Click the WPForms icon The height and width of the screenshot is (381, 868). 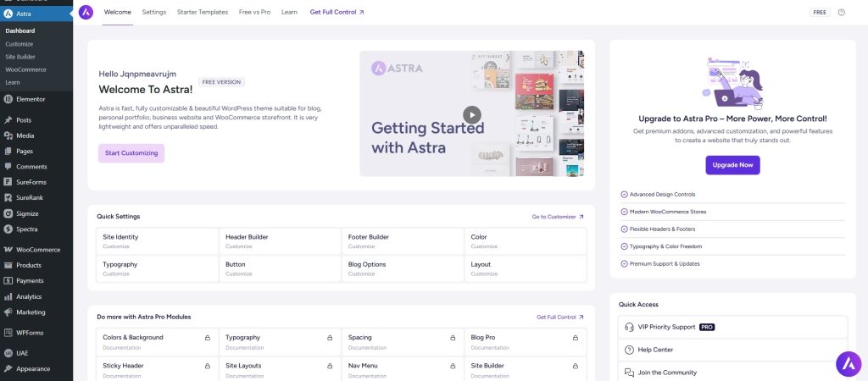point(8,333)
